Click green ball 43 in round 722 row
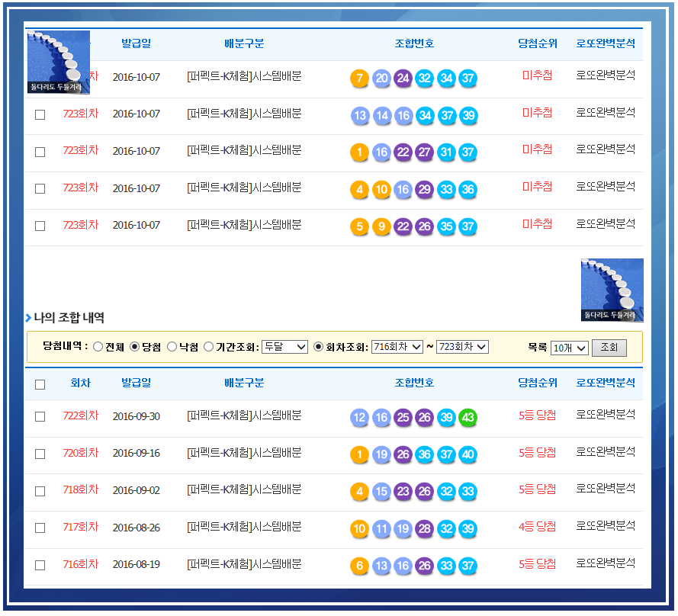This screenshot has width=678, height=616. [468, 418]
